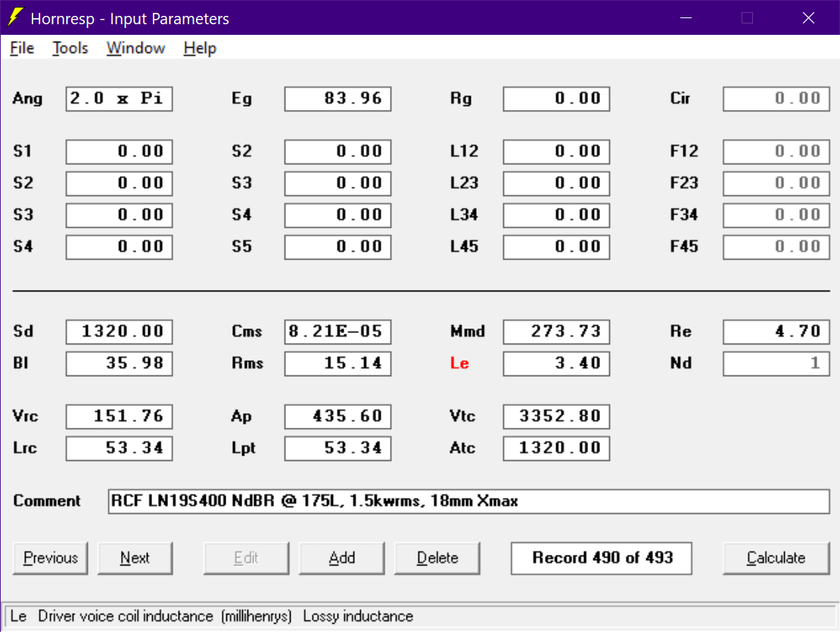Viewport: 840px width, 632px height.
Task: Click the Mmd label
Action: 467,332
